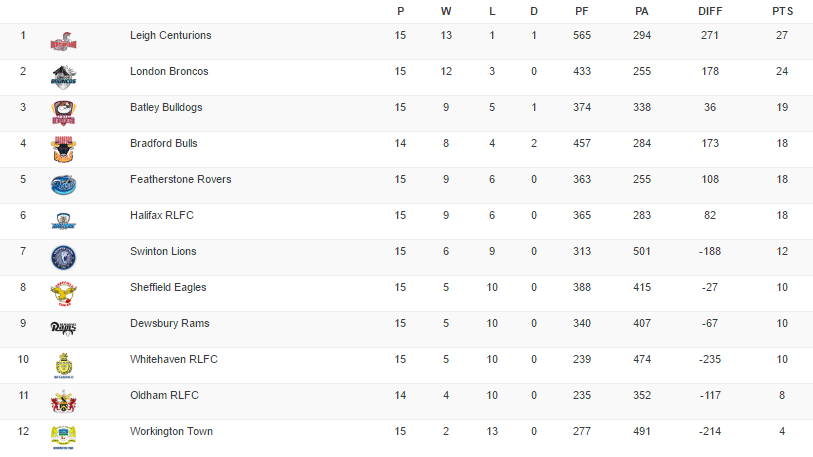
Task: Click the Oldham RLFC team logo
Action: pyautogui.click(x=63, y=402)
